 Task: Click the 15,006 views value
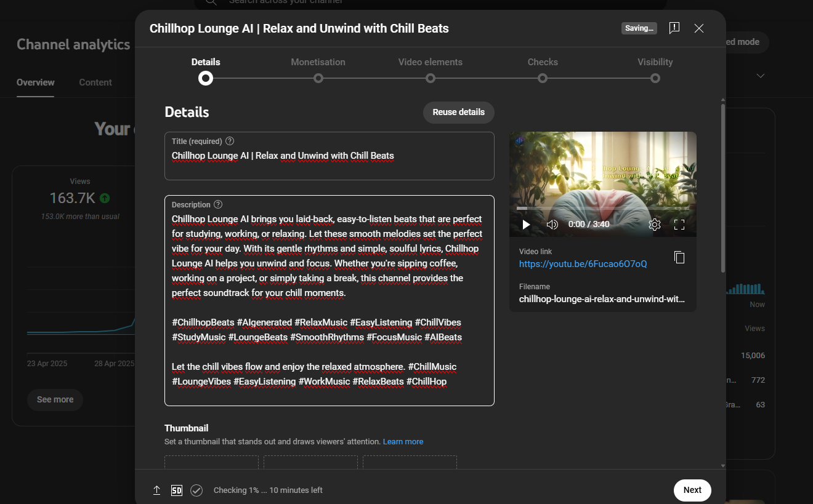(x=753, y=355)
